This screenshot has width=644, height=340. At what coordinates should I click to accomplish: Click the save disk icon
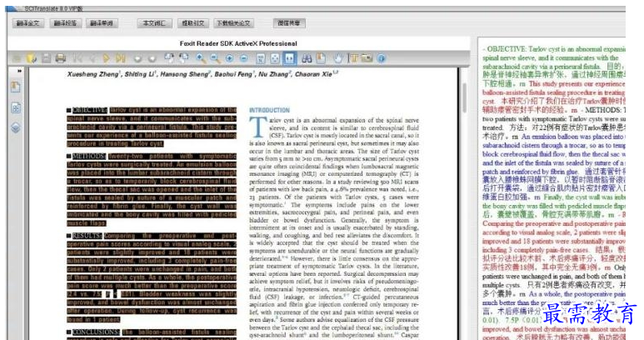[x=46, y=58]
